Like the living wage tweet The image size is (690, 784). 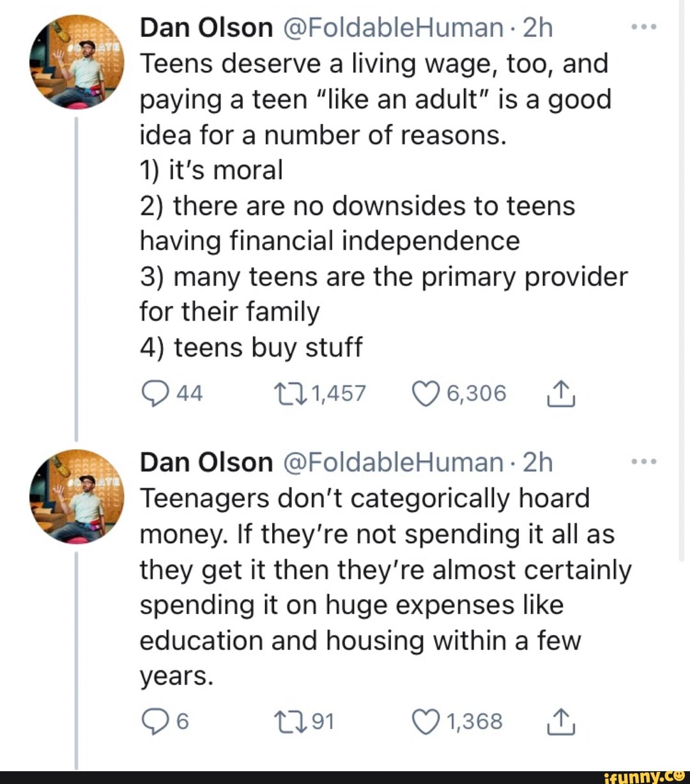click(426, 394)
